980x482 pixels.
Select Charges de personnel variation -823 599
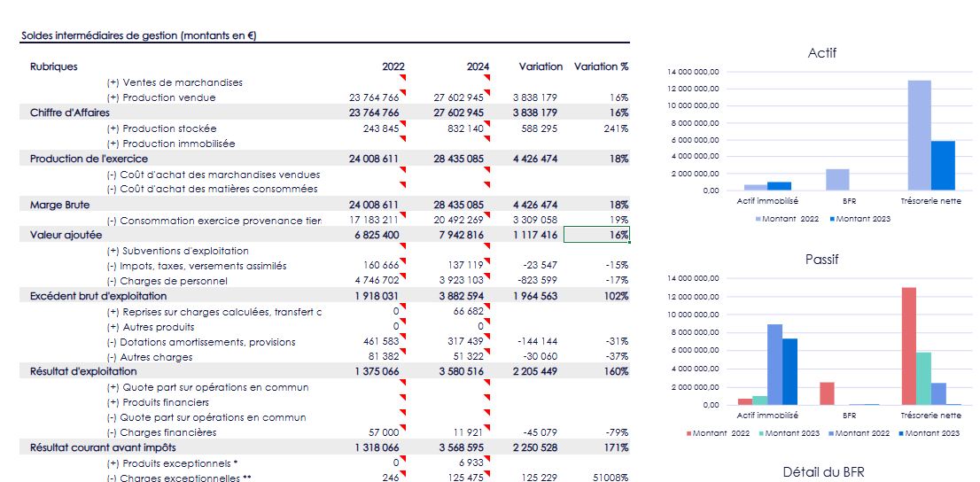pyautogui.click(x=537, y=281)
